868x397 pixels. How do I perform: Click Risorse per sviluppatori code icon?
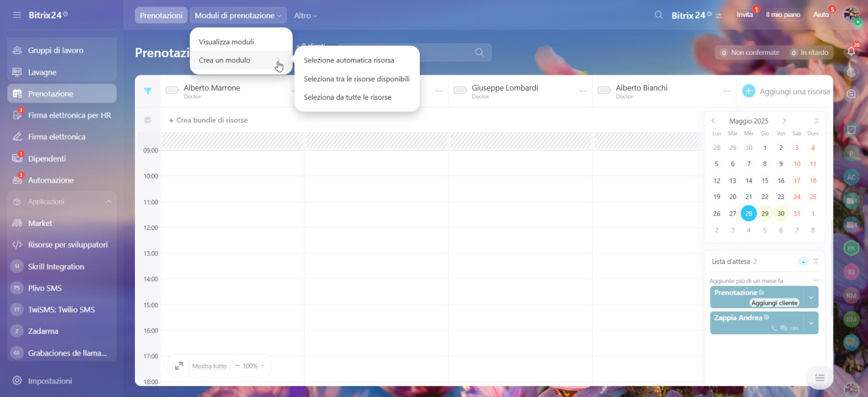[x=18, y=244]
